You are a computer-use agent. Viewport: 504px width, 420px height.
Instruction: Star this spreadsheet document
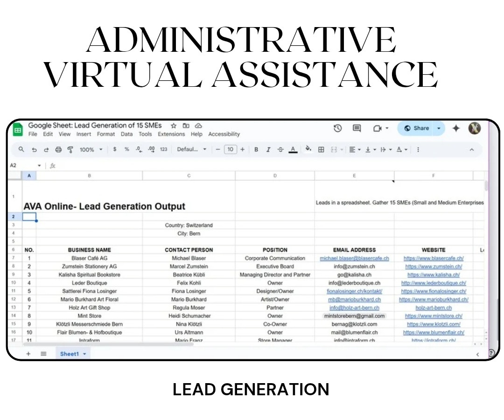click(x=174, y=126)
